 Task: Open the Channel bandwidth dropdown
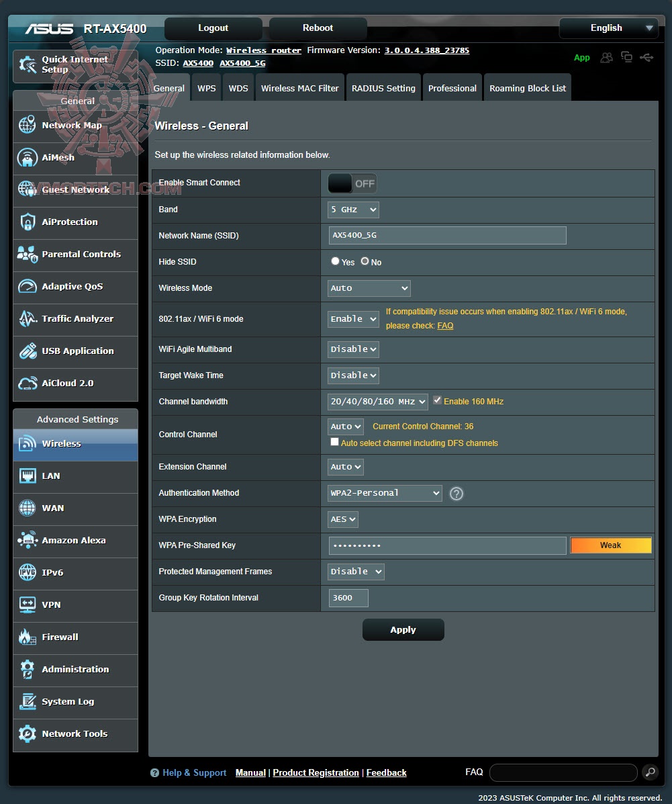[378, 402]
